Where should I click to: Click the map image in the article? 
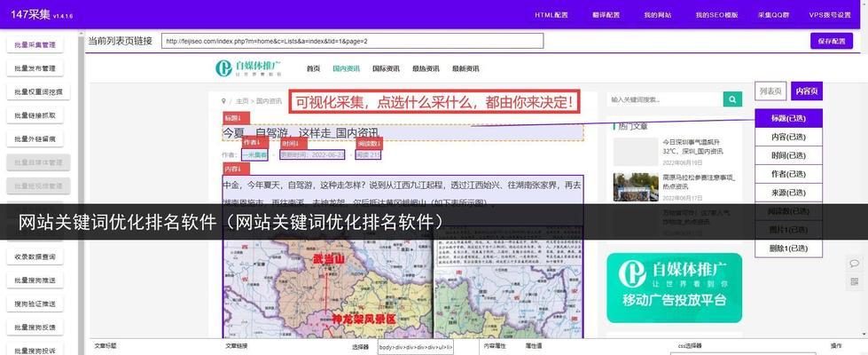point(403,288)
